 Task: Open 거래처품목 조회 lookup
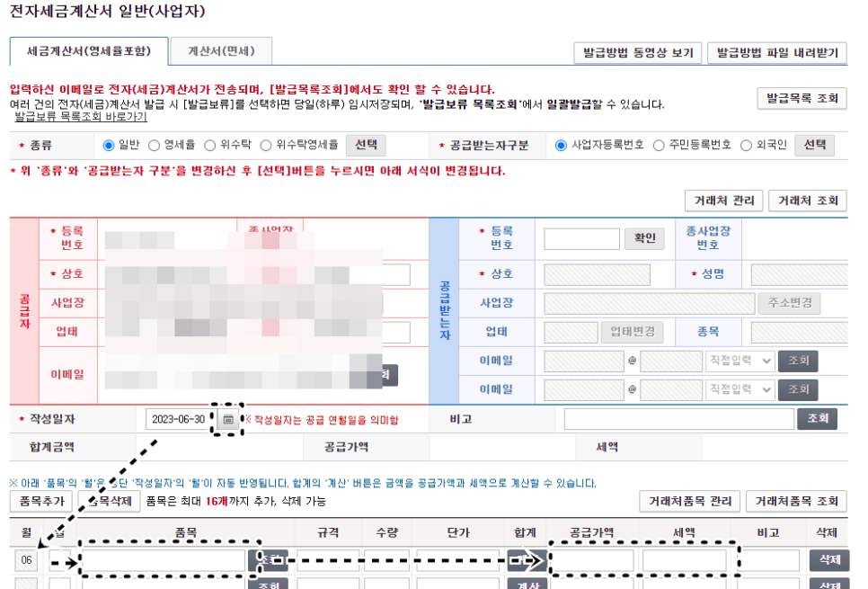pos(794,502)
